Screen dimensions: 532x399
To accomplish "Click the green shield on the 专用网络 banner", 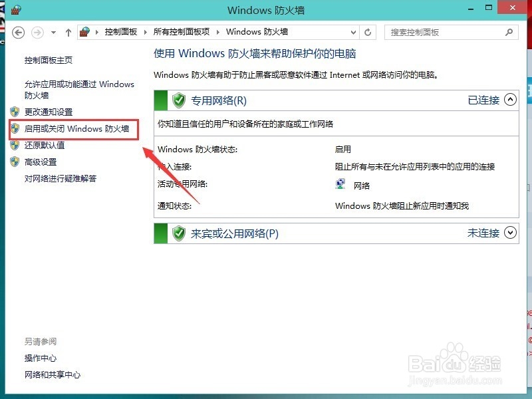I will coord(180,100).
